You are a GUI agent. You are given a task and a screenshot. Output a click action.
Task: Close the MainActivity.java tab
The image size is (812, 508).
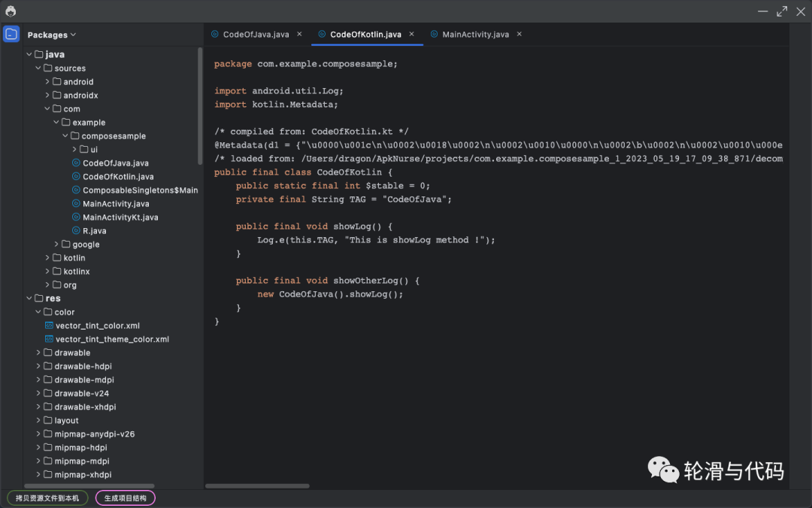pos(519,34)
